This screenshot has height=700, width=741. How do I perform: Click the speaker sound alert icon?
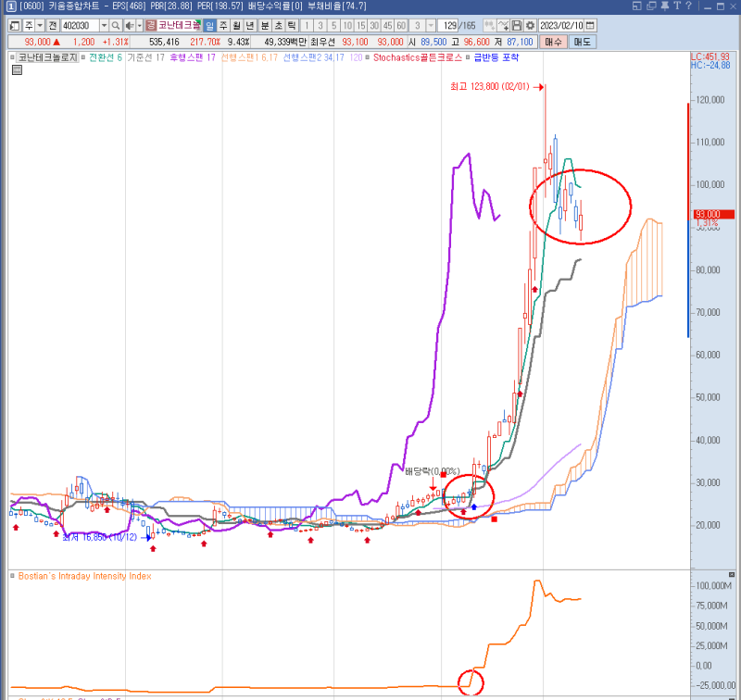point(130,26)
